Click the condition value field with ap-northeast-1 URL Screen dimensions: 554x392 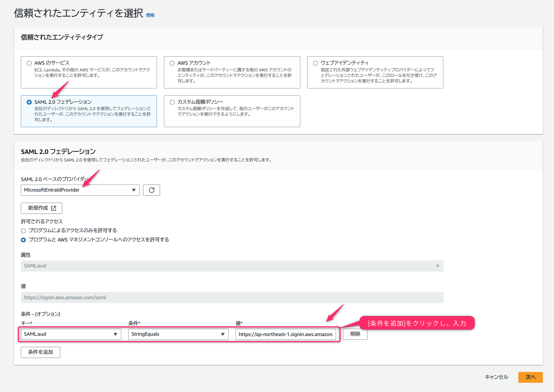tap(286, 334)
